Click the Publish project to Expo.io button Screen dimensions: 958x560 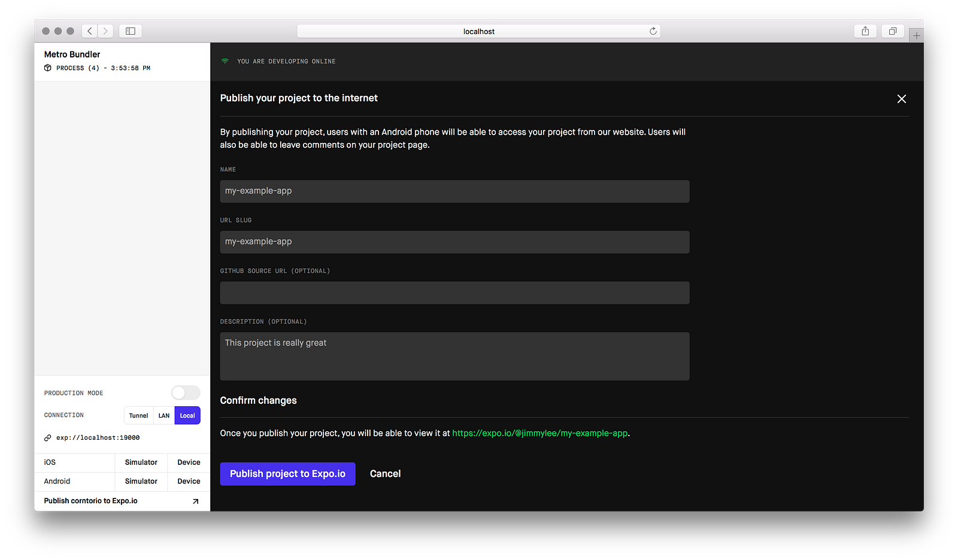(x=287, y=474)
